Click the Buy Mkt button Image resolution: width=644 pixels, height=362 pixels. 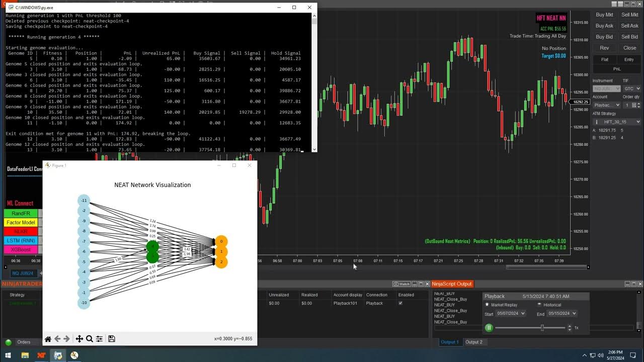[604, 15]
